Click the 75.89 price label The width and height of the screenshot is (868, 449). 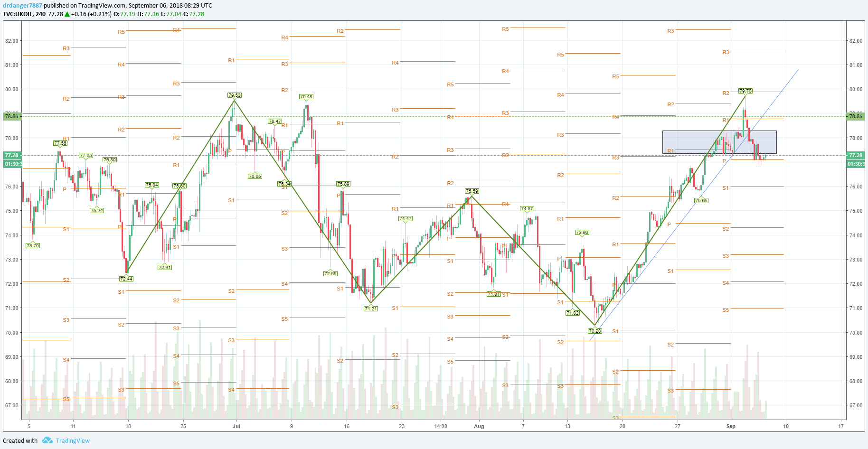click(x=343, y=184)
